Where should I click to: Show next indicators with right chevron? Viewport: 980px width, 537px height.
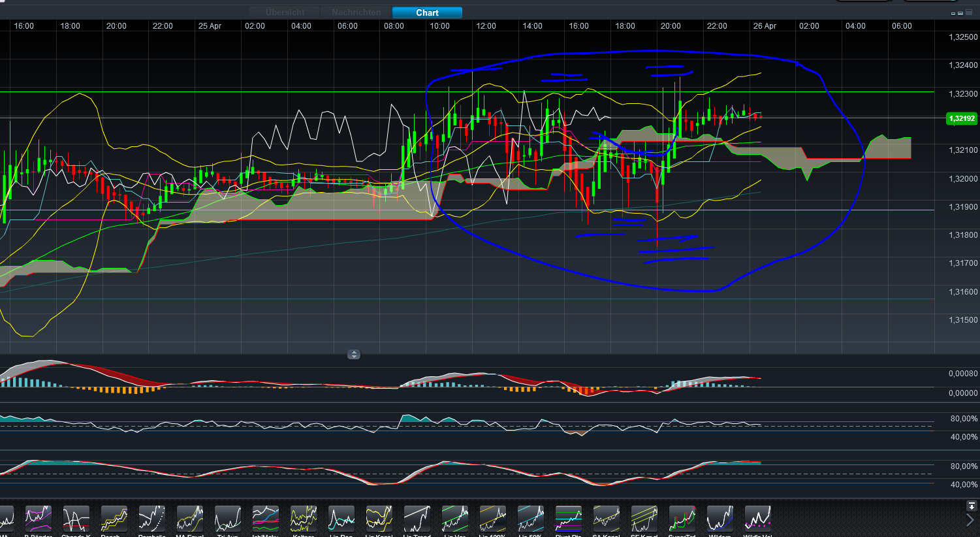pyautogui.click(x=970, y=520)
